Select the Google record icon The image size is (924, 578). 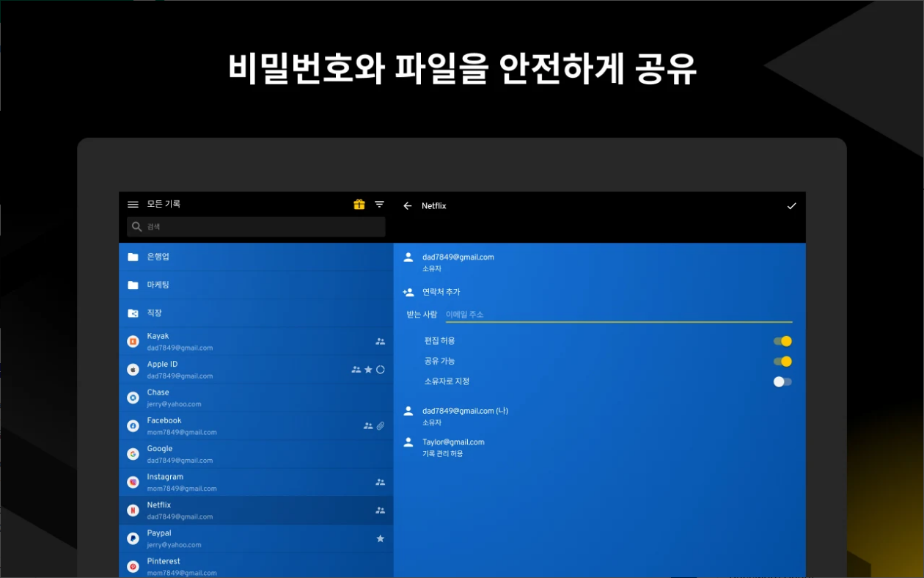[x=133, y=453]
